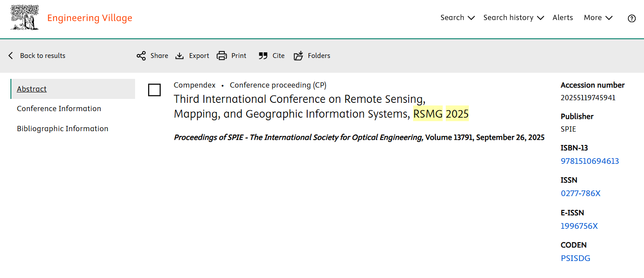Open Alerts from the top navigation
Viewport: 644px width, 278px height.
coord(563,18)
